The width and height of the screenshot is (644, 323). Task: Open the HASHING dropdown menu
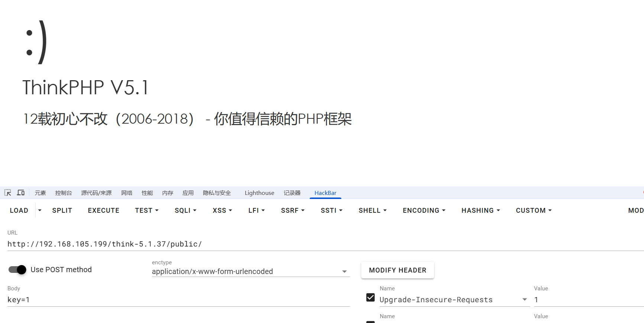481,211
